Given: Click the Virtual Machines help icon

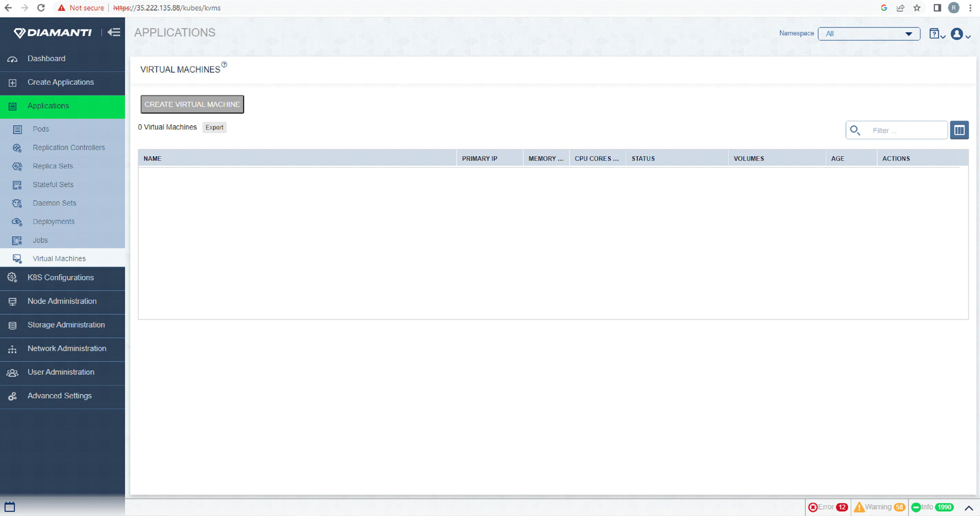Looking at the screenshot, I should (x=225, y=66).
